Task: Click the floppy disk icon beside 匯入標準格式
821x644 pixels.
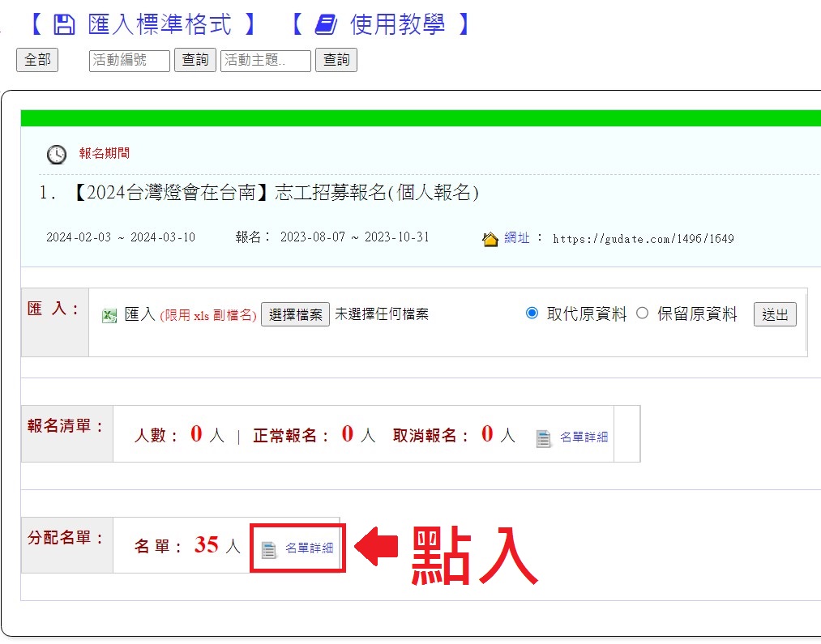Action: [64, 25]
